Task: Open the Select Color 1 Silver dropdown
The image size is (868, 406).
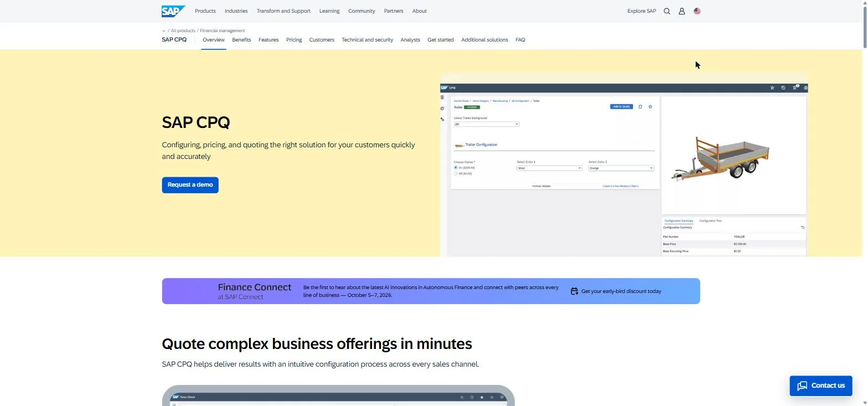Action: click(x=549, y=168)
